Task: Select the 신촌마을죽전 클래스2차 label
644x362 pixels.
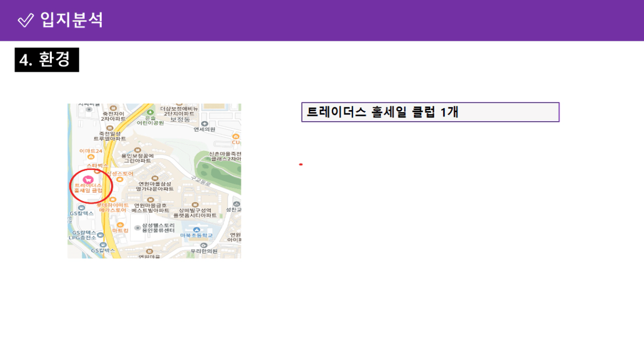Action: (225, 156)
